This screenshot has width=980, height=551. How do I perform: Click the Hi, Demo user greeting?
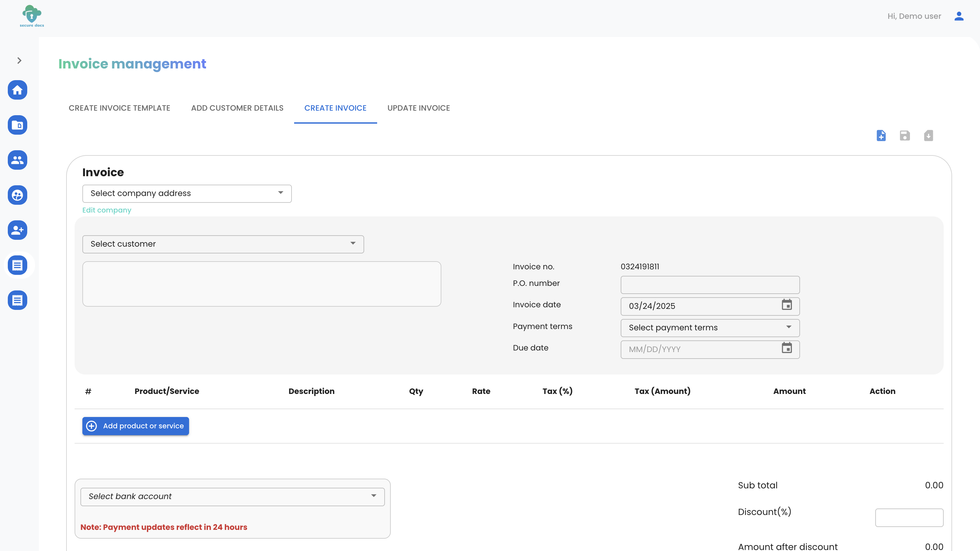(x=914, y=16)
